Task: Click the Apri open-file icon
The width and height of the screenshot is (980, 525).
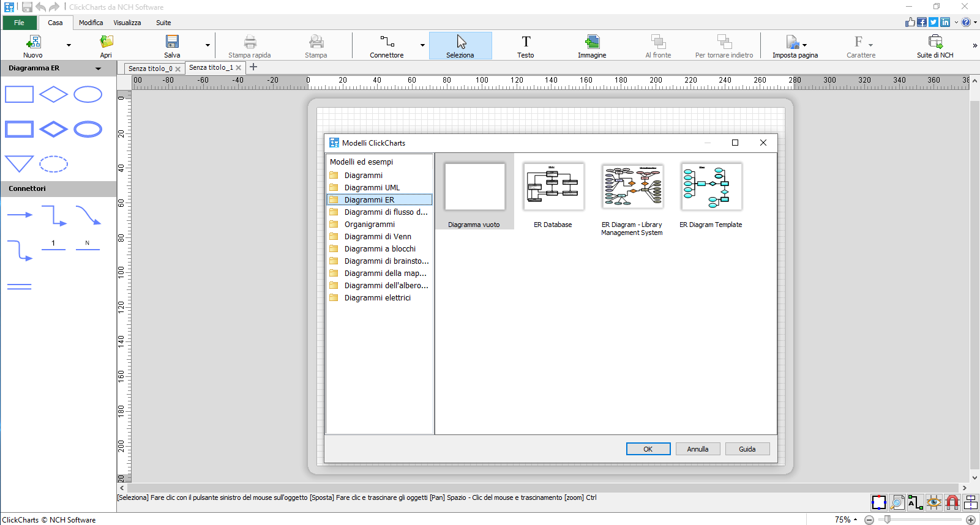Action: (106, 42)
